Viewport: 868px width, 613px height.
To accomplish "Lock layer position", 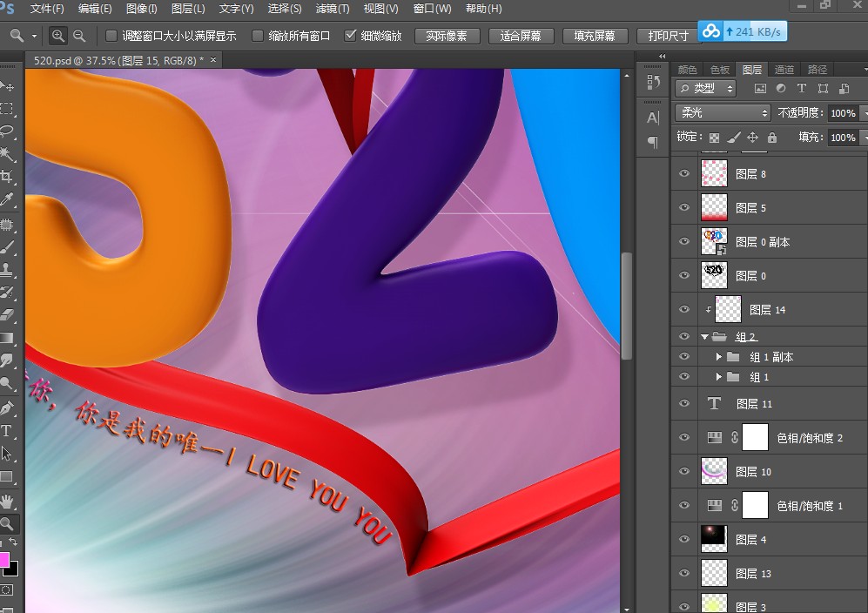I will [x=752, y=138].
